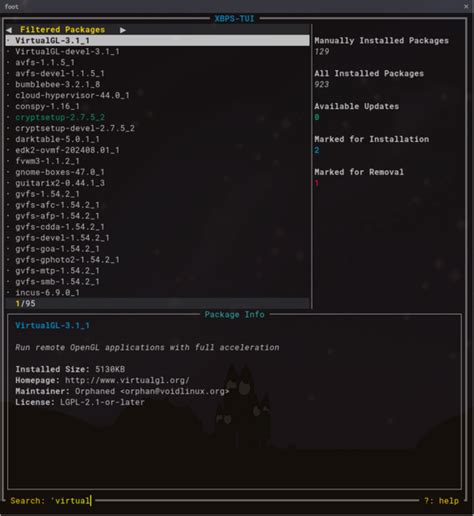This screenshot has height=516, width=474.
Task: Click the Marked for Installation label
Action: click(371, 139)
